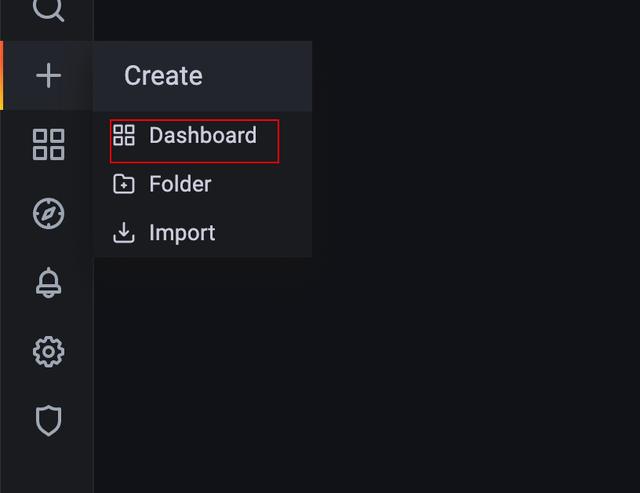The width and height of the screenshot is (640, 493).
Task: Click the plus Create icon in the sidebar
Action: (49, 76)
